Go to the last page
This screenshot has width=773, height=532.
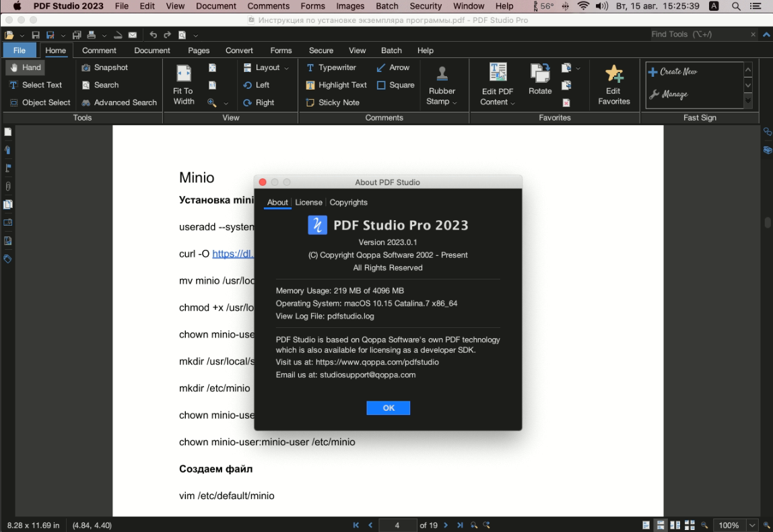pyautogui.click(x=460, y=525)
